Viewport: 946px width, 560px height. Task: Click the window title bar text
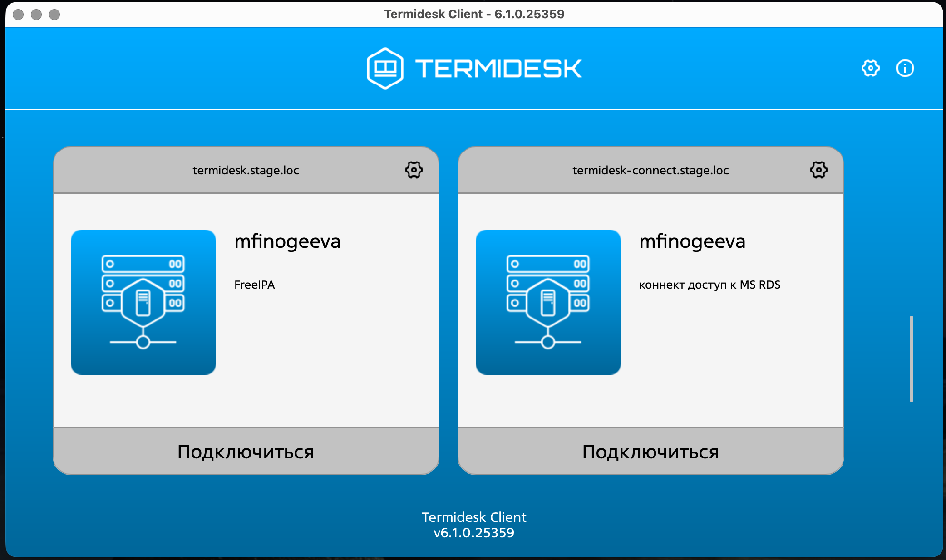click(474, 14)
